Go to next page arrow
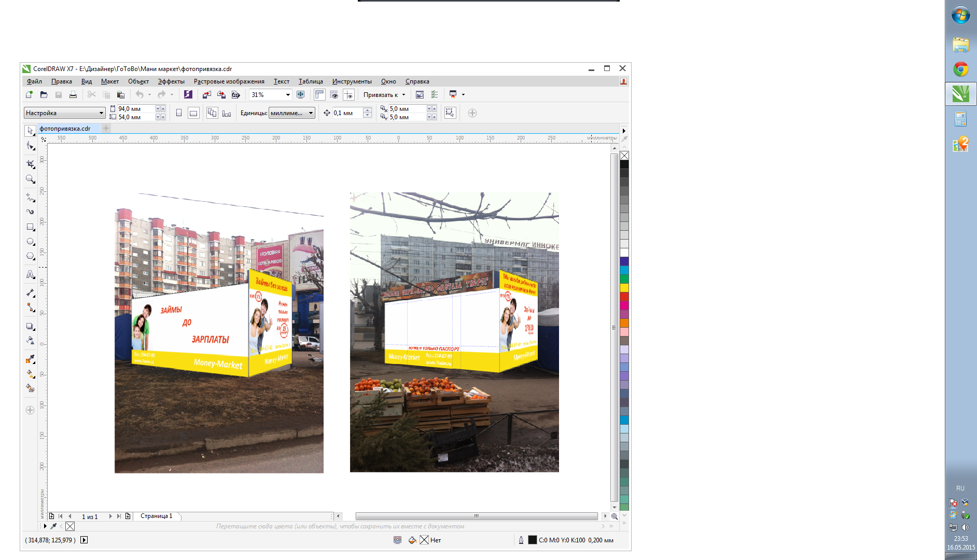977x560 pixels. coord(110,516)
